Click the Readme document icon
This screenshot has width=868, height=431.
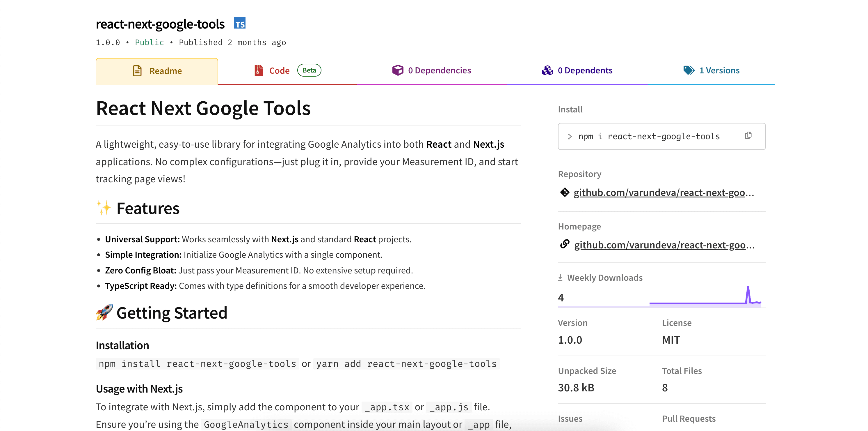tap(138, 71)
